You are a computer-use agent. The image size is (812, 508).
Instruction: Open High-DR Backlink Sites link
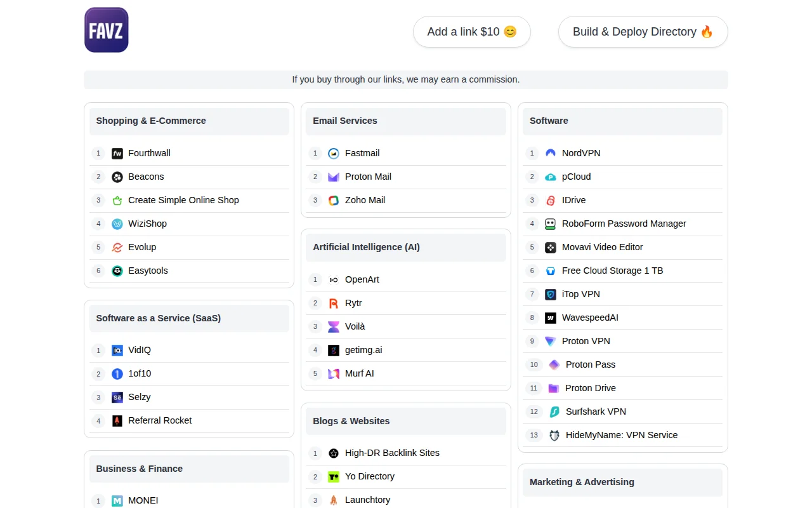point(392,453)
